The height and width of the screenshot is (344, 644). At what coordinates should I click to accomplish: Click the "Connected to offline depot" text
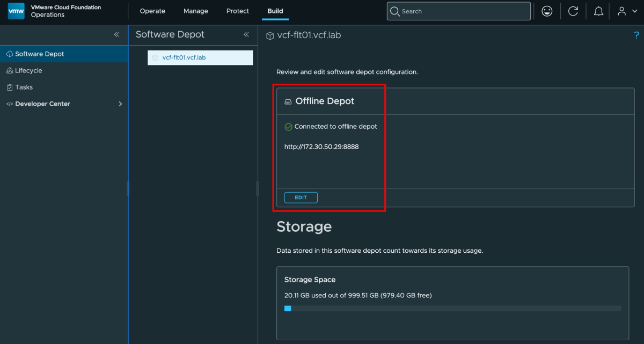(336, 127)
